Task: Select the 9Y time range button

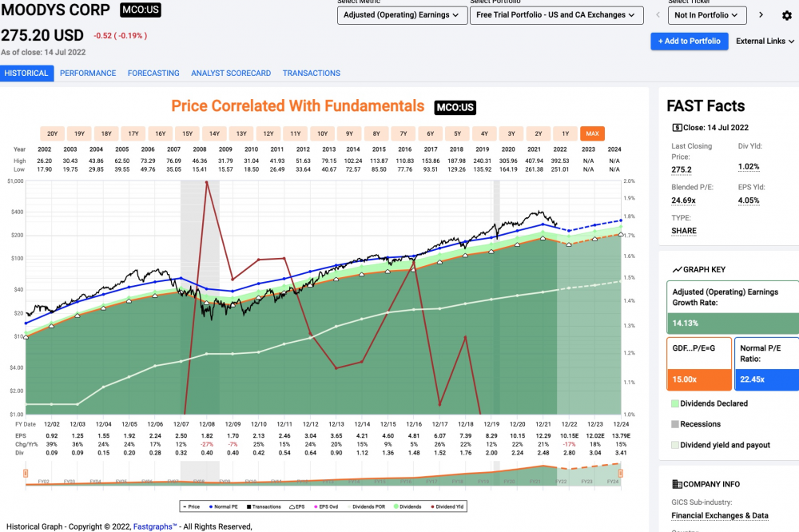Action: [350, 133]
